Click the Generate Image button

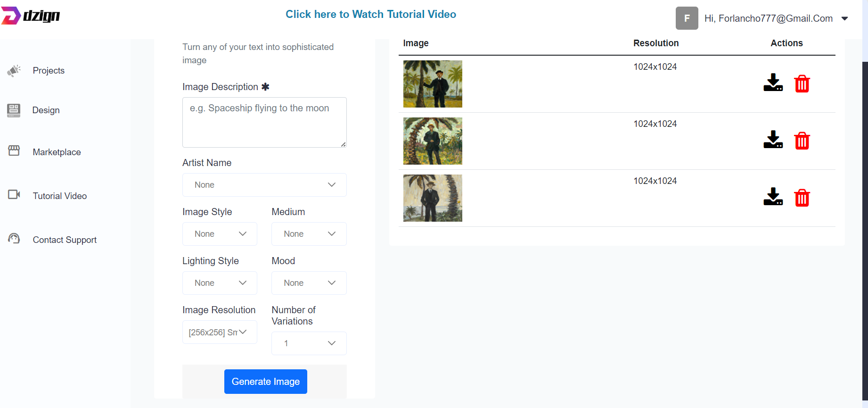click(266, 382)
